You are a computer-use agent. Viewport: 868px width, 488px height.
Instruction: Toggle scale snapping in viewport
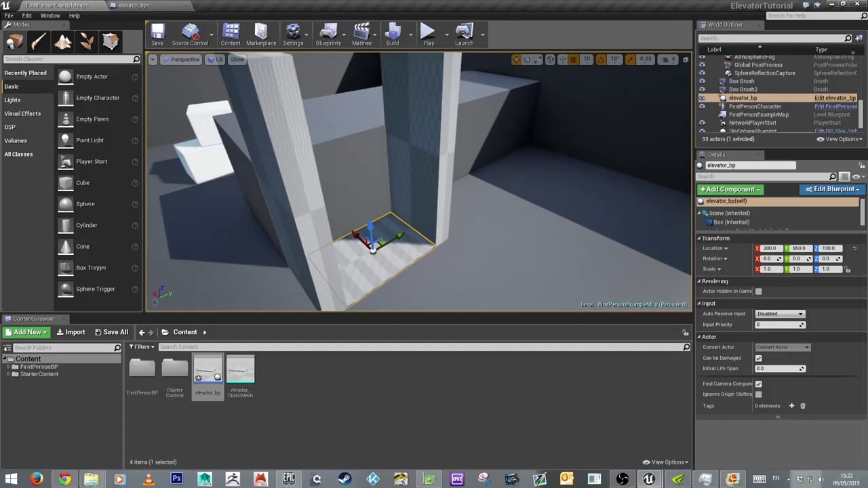631,60
